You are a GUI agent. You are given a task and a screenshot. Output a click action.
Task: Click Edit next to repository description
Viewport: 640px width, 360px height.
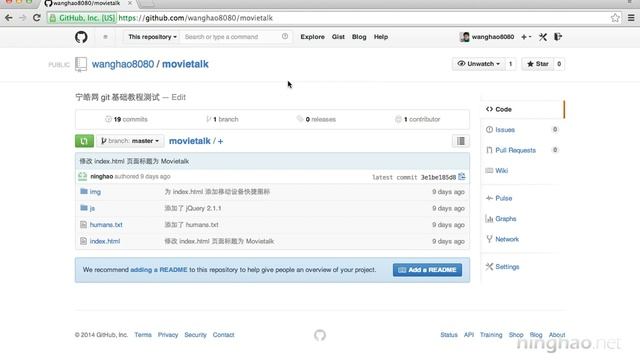[178, 97]
